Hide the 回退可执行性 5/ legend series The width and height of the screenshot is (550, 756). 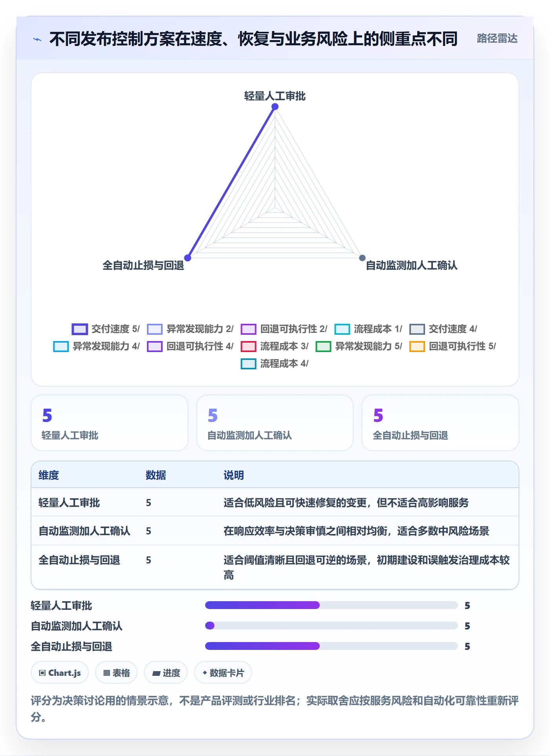pyautogui.click(x=453, y=346)
